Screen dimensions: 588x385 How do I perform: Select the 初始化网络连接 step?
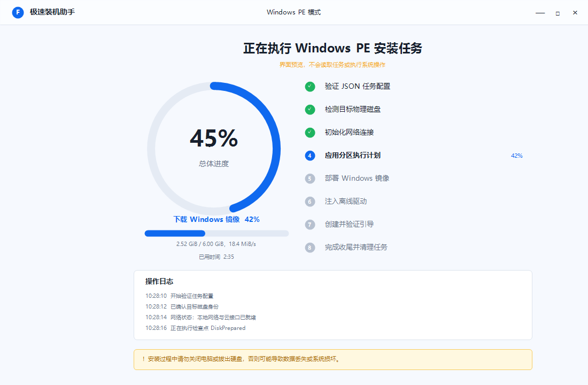tap(349, 132)
